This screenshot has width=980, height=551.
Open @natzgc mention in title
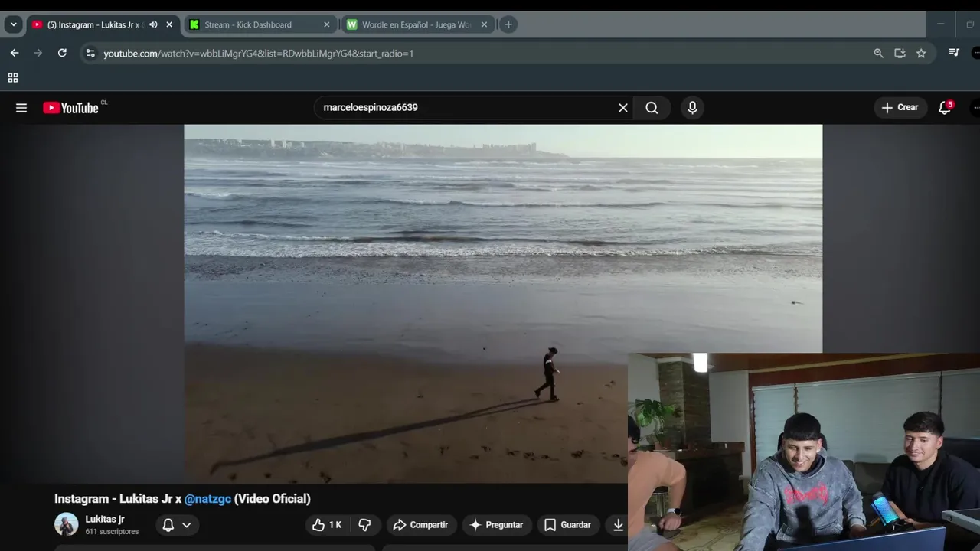click(207, 499)
